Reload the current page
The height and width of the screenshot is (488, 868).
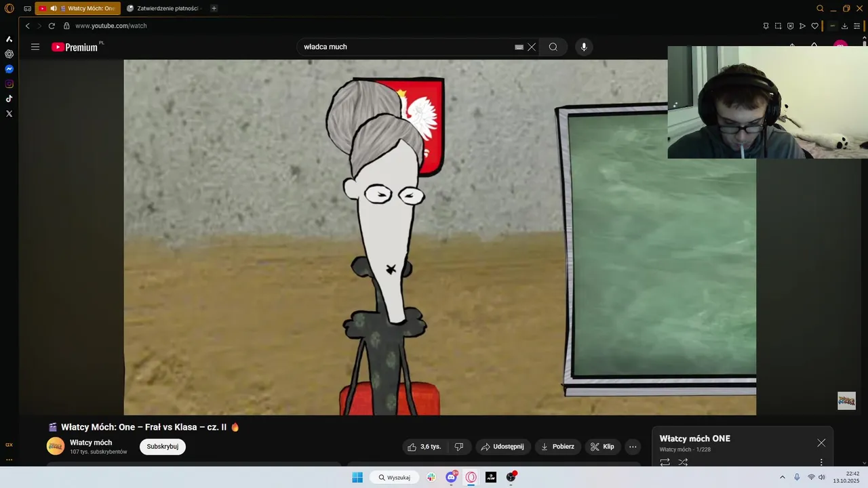pyautogui.click(x=52, y=26)
